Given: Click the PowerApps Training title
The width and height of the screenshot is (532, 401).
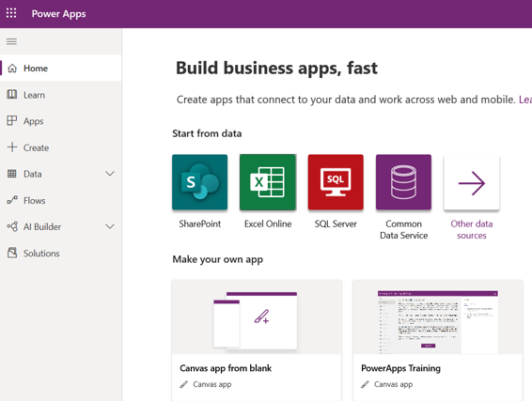Looking at the screenshot, I should 400,368.
